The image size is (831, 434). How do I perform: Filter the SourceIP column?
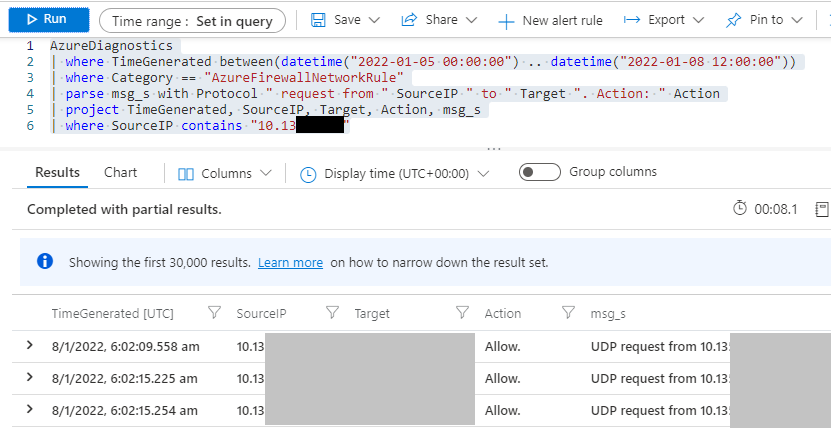point(332,314)
